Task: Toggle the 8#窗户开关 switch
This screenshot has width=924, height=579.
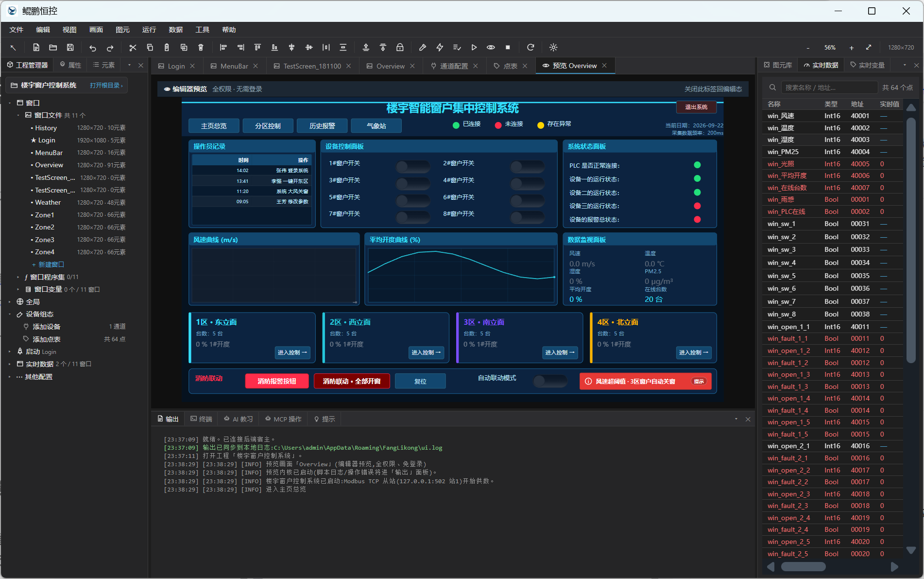Action: click(528, 217)
